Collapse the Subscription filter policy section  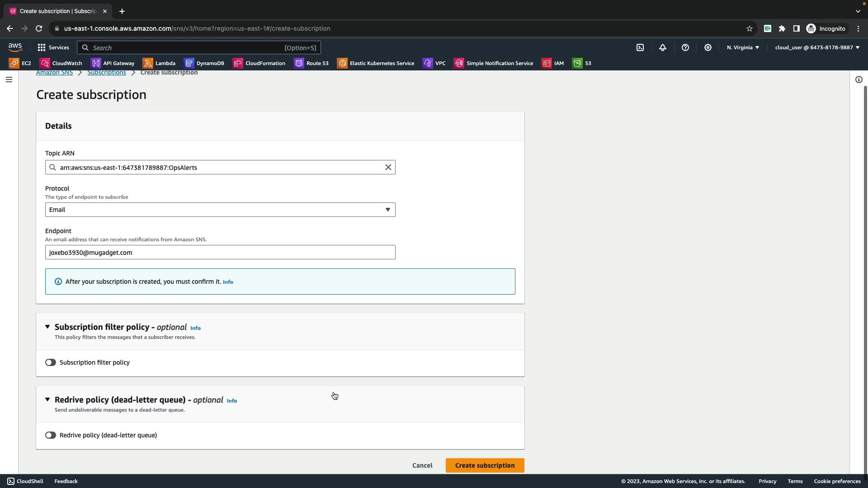pos(47,327)
